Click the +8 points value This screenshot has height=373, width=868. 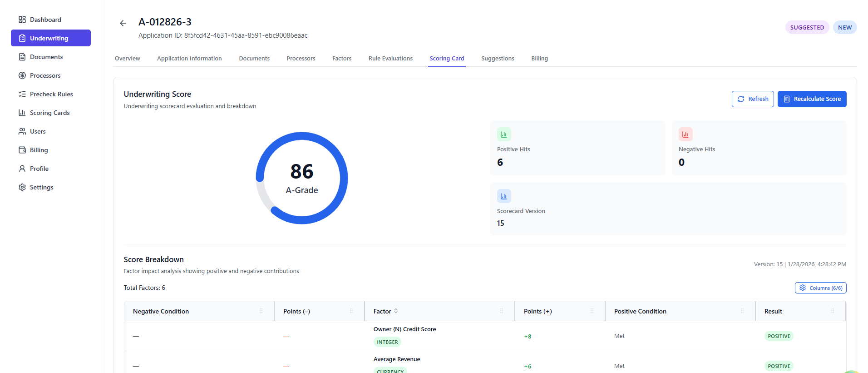[528, 337]
